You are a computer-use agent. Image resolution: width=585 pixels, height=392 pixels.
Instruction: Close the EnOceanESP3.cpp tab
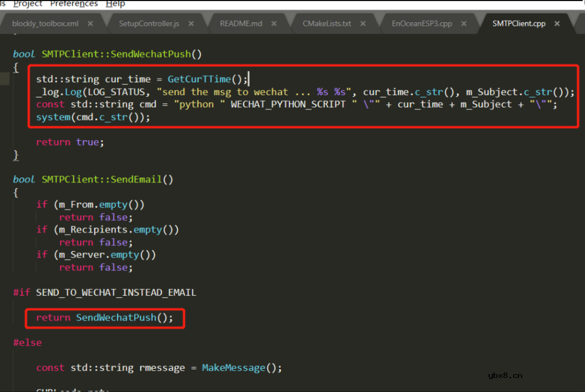tap(464, 24)
